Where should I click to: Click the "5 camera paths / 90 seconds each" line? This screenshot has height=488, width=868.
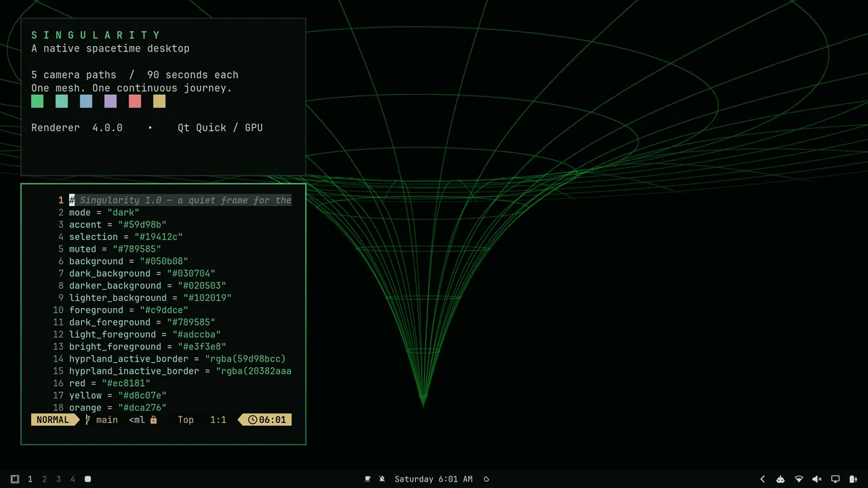pos(135,75)
